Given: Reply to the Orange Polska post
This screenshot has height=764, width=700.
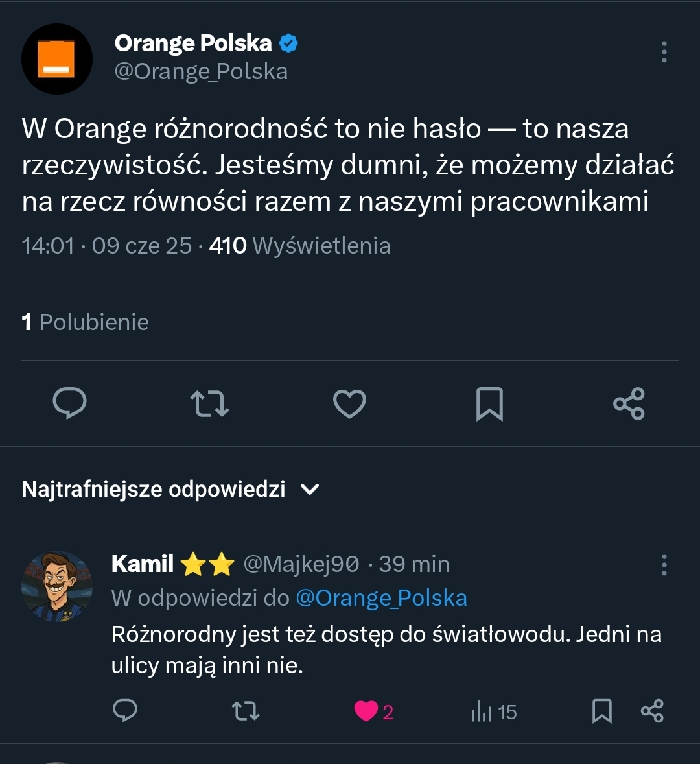Looking at the screenshot, I should tap(69, 403).
